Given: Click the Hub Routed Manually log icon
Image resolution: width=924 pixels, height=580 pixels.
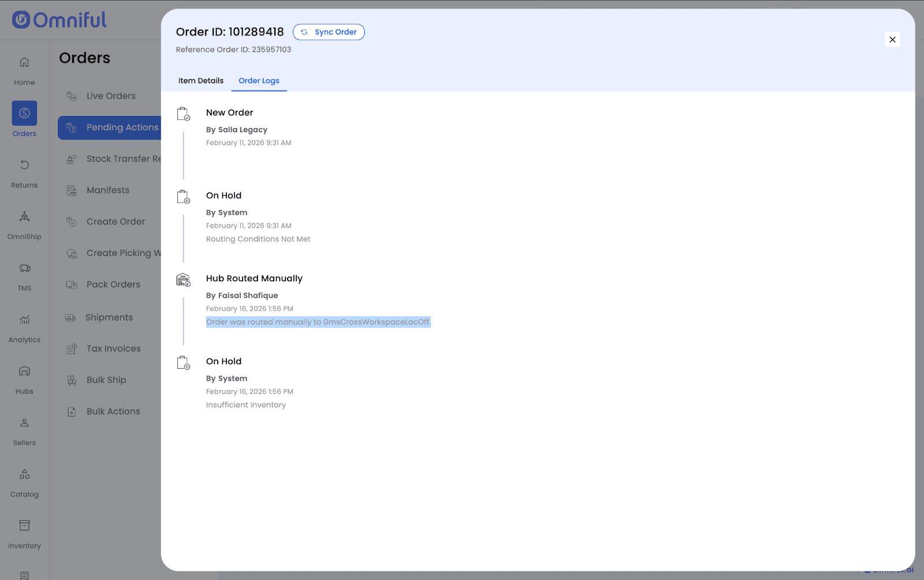Looking at the screenshot, I should [x=183, y=280].
